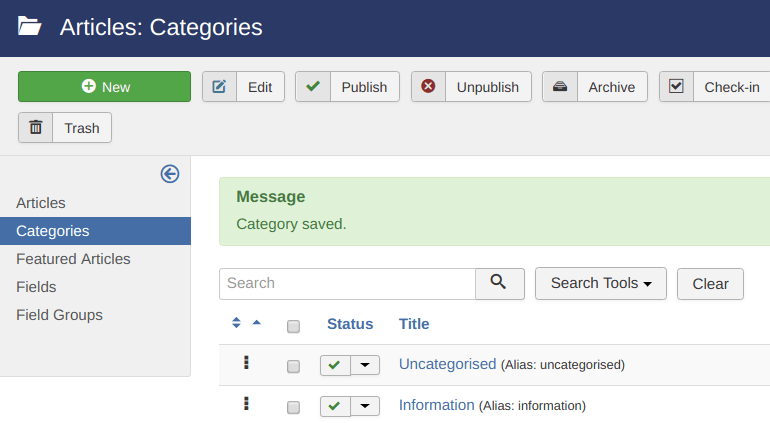The width and height of the screenshot is (770, 423).
Task: Click into the Search text field
Action: pos(348,283)
